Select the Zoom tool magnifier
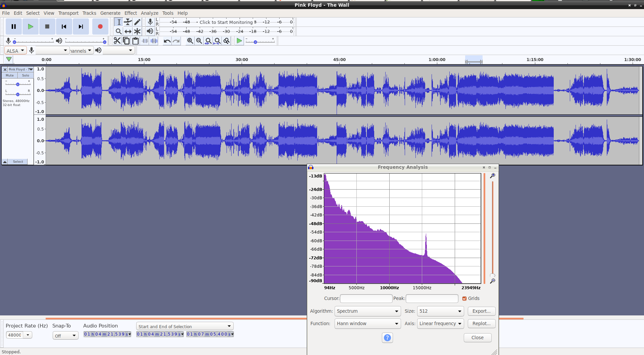 tap(119, 31)
